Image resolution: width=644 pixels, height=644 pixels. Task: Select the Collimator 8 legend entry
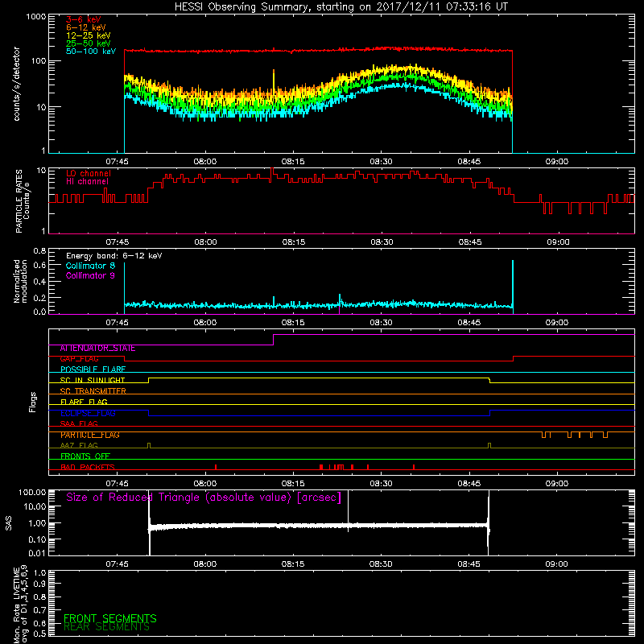click(x=90, y=266)
